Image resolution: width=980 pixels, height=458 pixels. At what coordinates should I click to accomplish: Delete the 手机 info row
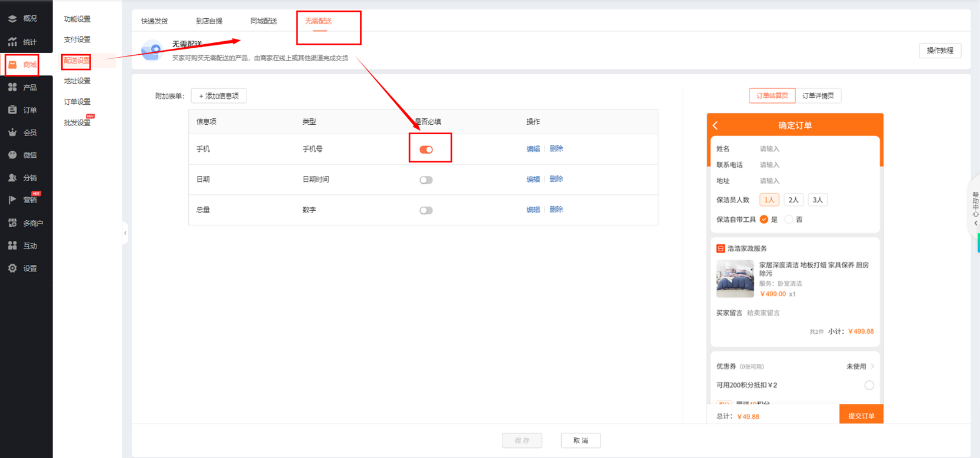556,149
